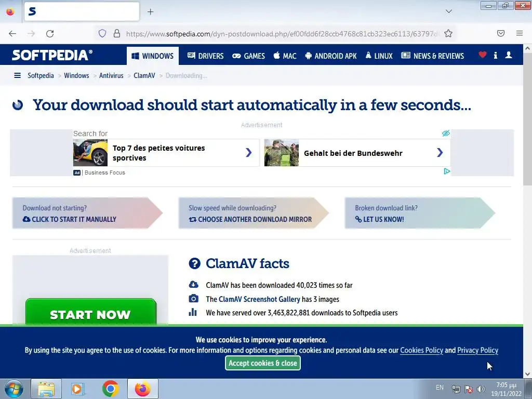Viewport: 532px width, 399px height.
Task: Click the info 'i' icon in header
Action: pos(495,55)
